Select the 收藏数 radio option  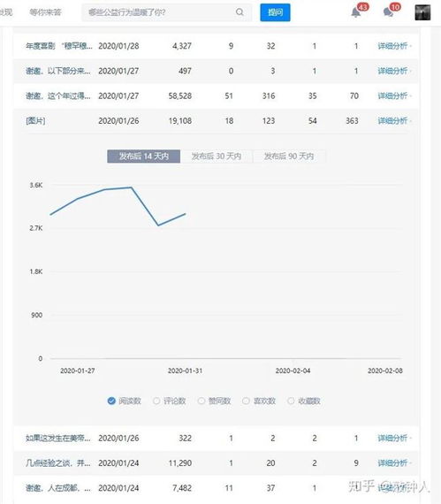pyautogui.click(x=304, y=401)
